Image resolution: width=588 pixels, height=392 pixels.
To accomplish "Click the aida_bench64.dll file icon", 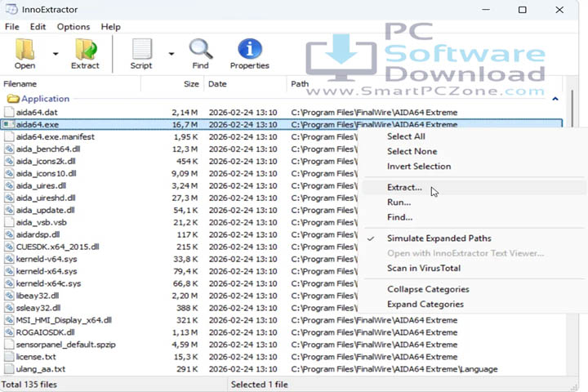I will (x=9, y=149).
